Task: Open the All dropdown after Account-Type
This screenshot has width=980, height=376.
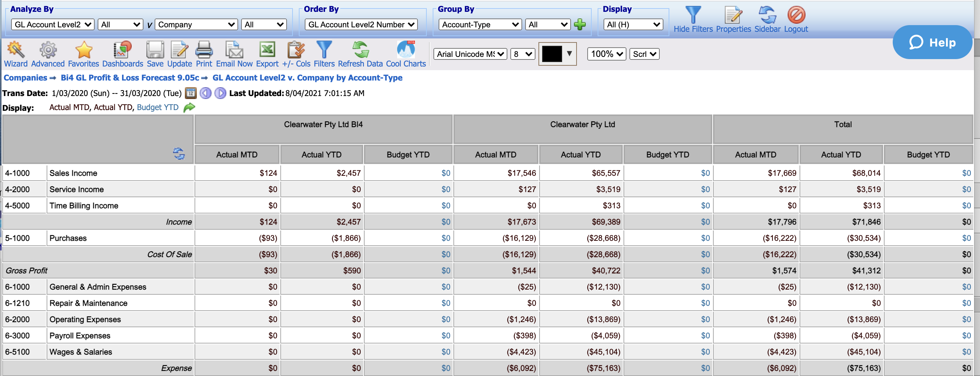Action: 548,25
